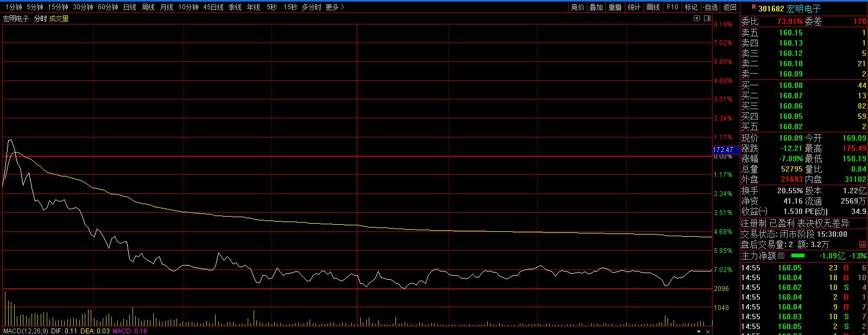The height and width of the screenshot is (335, 868).
Task: Click the 买二 160.07 order row
Action: click(x=804, y=96)
